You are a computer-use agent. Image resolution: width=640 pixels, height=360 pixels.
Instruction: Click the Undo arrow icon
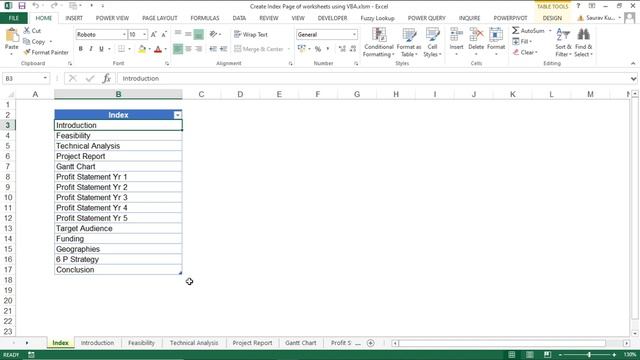[36, 6]
